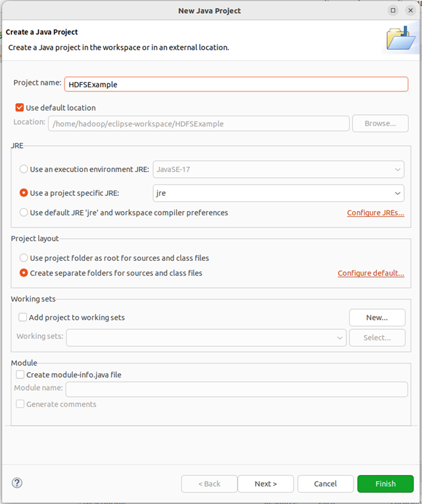Click the Module name input field
The width and height of the screenshot is (422, 504).
pyautogui.click(x=237, y=389)
